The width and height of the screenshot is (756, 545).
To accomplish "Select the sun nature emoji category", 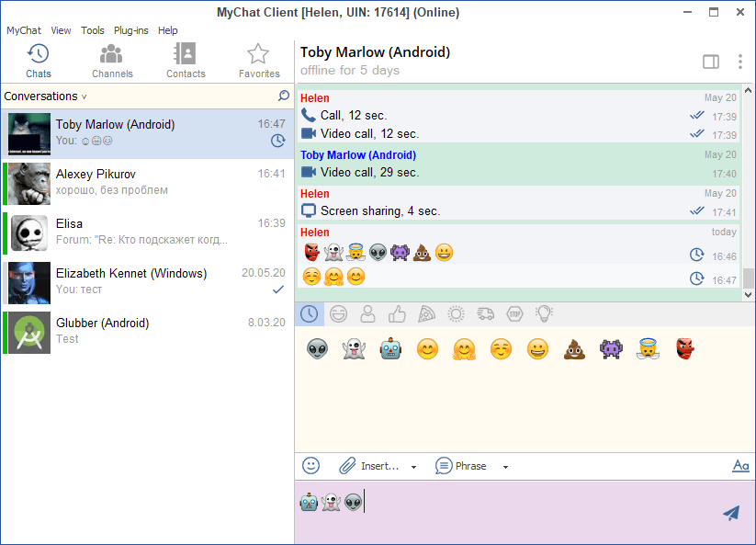I will (x=456, y=314).
